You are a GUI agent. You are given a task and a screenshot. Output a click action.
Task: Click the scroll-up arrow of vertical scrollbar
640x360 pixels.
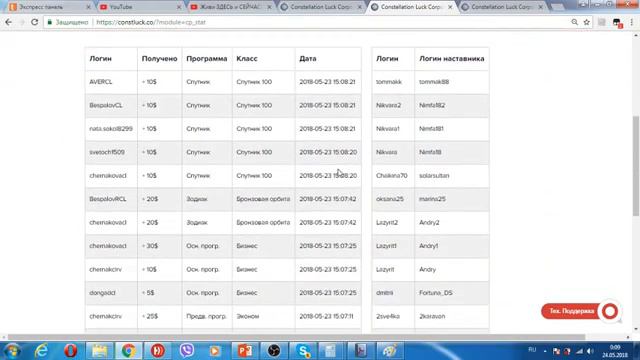pos(636,36)
